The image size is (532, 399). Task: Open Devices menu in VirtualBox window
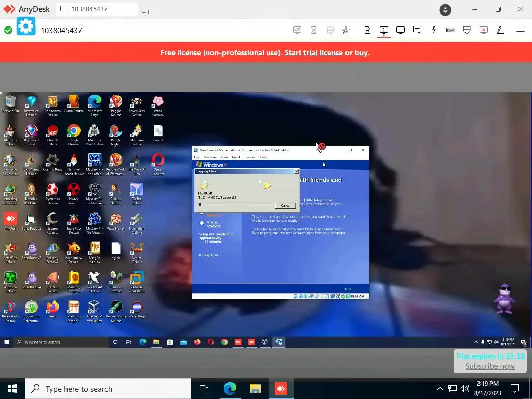pyautogui.click(x=250, y=157)
